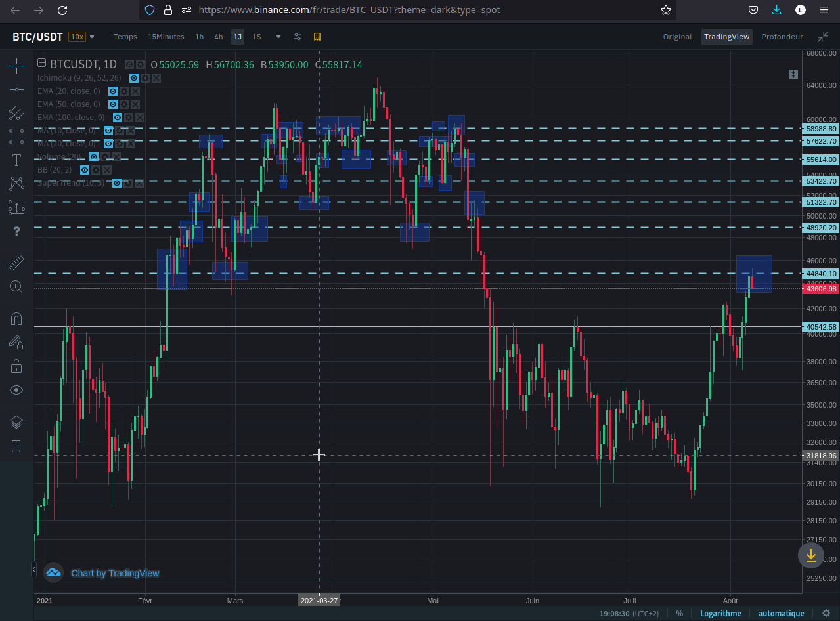This screenshot has width=840, height=621.
Task: Toggle visibility of BTCUSDT main series
Action: point(129,64)
